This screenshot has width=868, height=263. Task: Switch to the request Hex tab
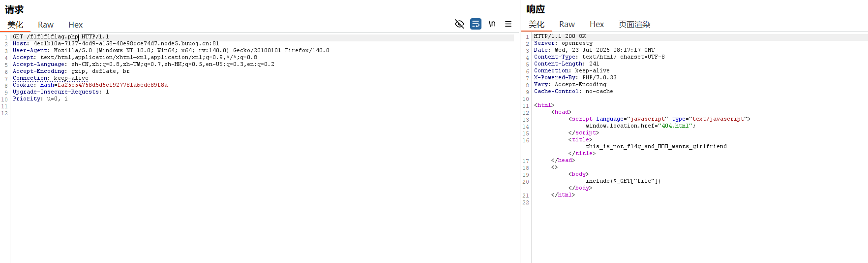tap(75, 25)
